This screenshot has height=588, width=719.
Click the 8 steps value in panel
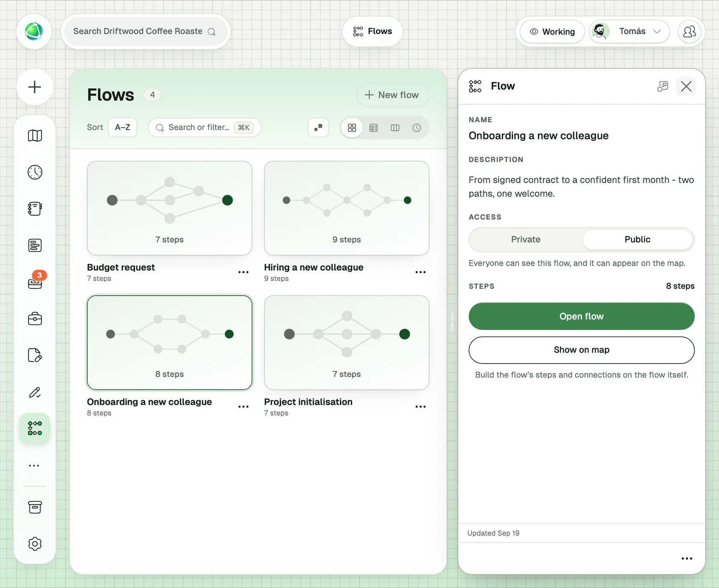coord(680,286)
